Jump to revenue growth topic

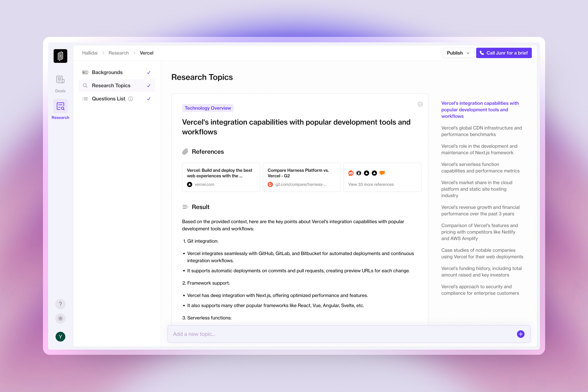tap(480, 211)
